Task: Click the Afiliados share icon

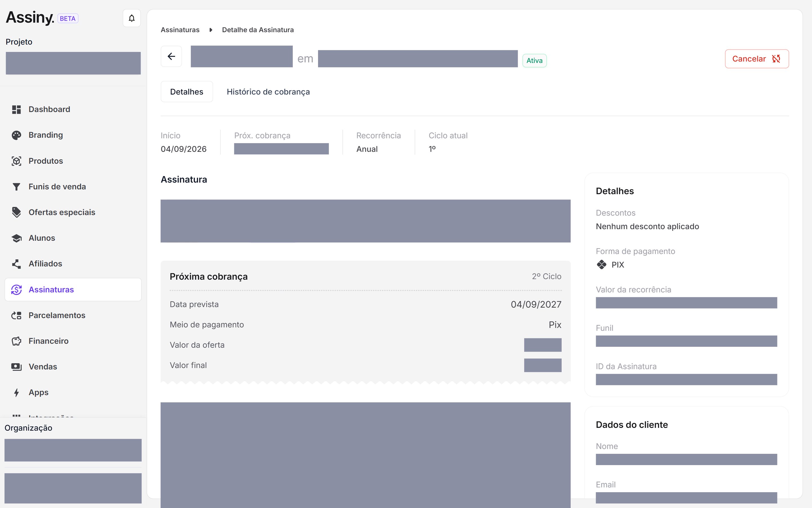Action: (16, 264)
